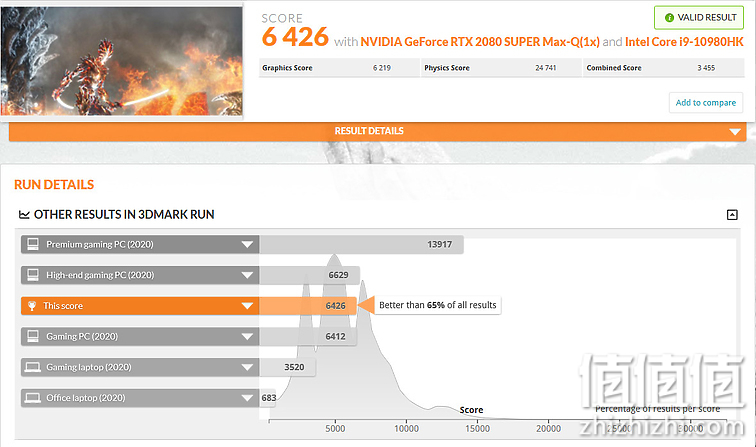This screenshot has width=756, height=447.
Task: Expand Gaming laptop (2020) dropdown arrow
Action: coord(247,367)
